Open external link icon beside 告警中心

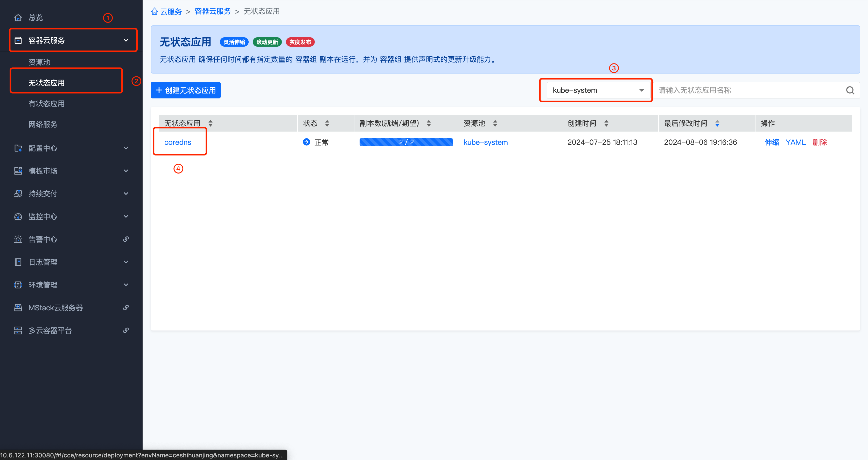(x=126, y=239)
